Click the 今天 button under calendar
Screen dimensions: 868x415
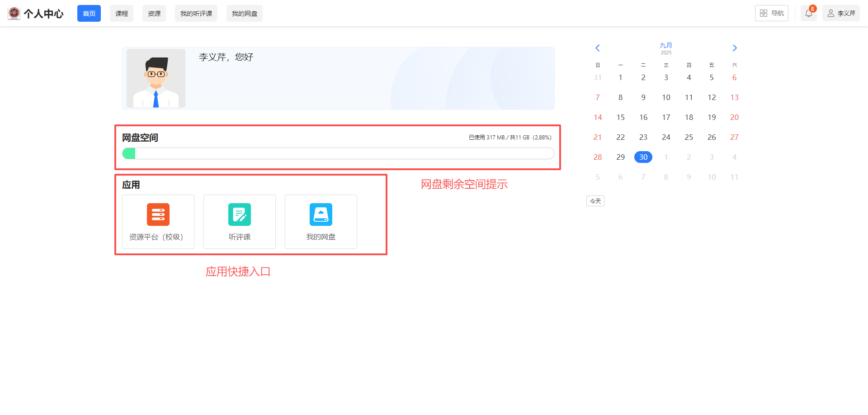[x=595, y=201]
